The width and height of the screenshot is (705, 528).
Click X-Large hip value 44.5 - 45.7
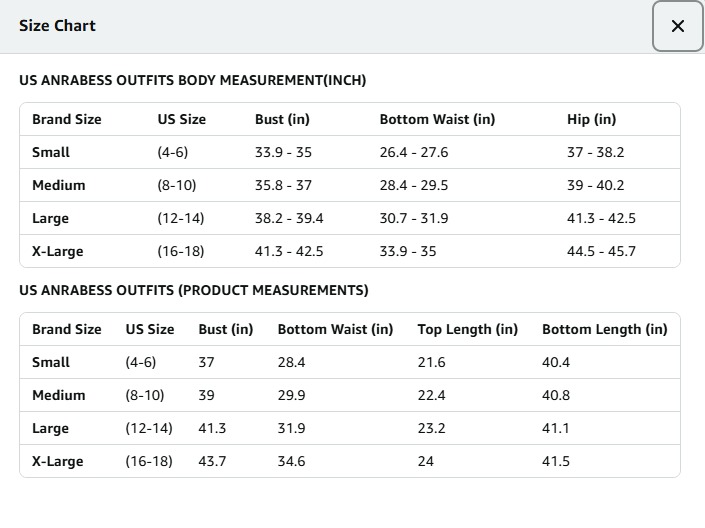tap(601, 251)
